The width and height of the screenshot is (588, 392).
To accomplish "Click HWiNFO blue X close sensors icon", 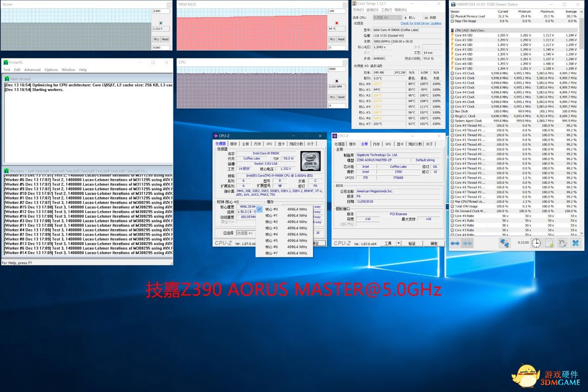I will pyautogui.click(x=575, y=243).
